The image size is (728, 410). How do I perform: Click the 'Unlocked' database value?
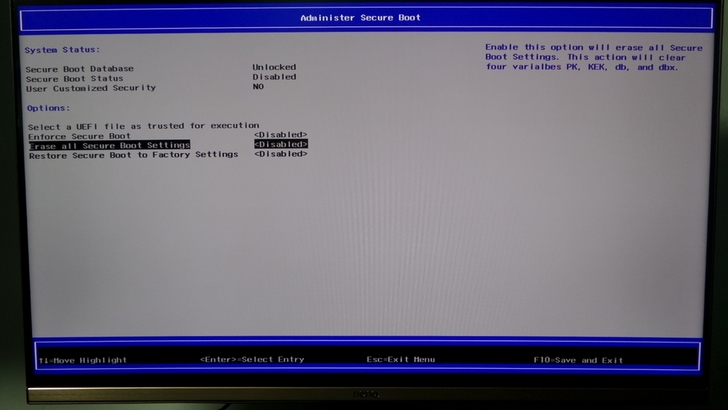274,67
